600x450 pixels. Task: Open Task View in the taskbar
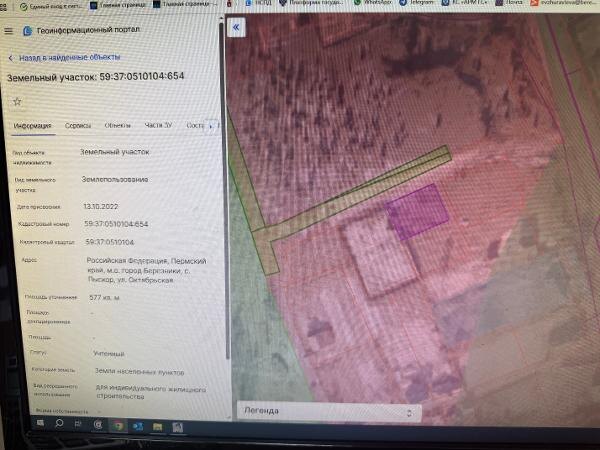(x=78, y=424)
